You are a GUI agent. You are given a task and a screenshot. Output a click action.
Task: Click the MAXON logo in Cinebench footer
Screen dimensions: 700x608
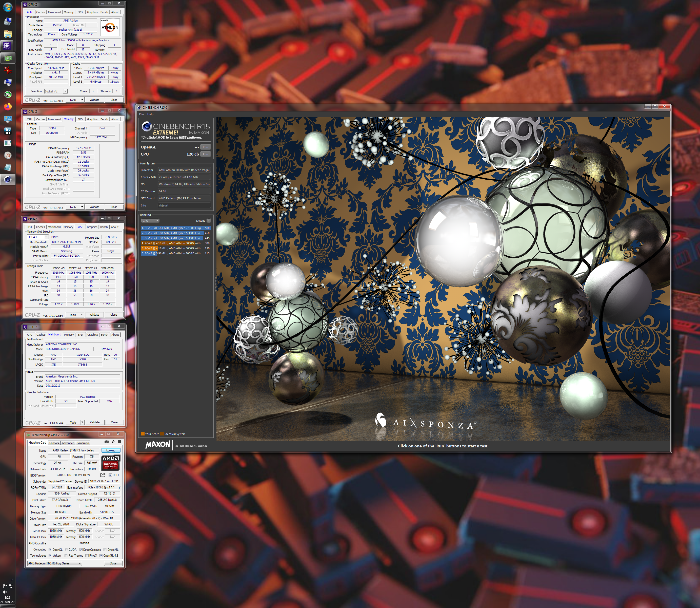tap(158, 444)
